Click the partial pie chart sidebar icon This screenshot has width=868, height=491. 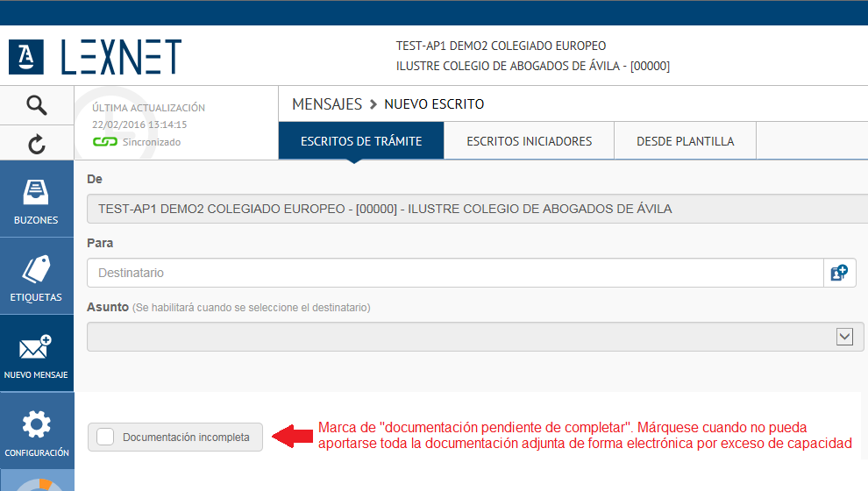tap(36, 484)
